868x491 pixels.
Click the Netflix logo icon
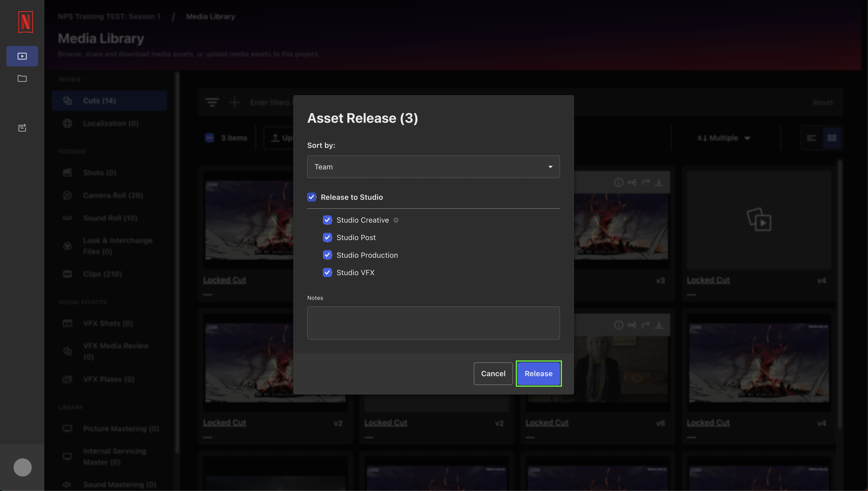(25, 22)
